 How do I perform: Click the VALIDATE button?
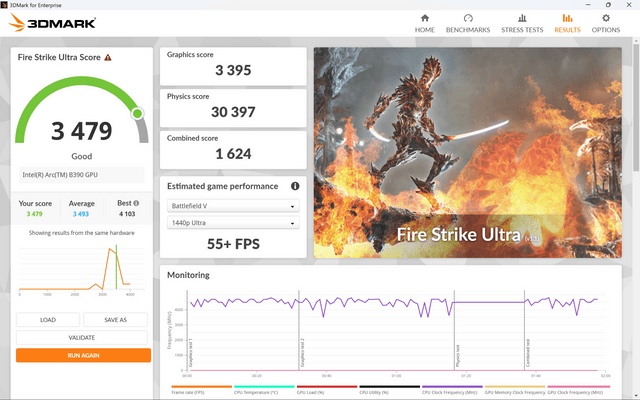coord(82,338)
